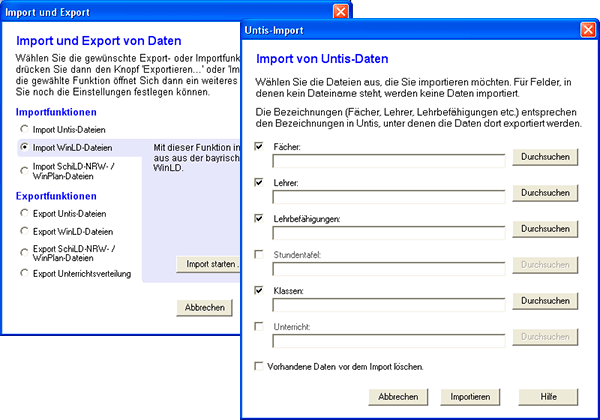Check Vorhandene Daten vor dem Import löschen
Image resolution: width=600 pixels, height=420 pixels.
tap(259, 366)
